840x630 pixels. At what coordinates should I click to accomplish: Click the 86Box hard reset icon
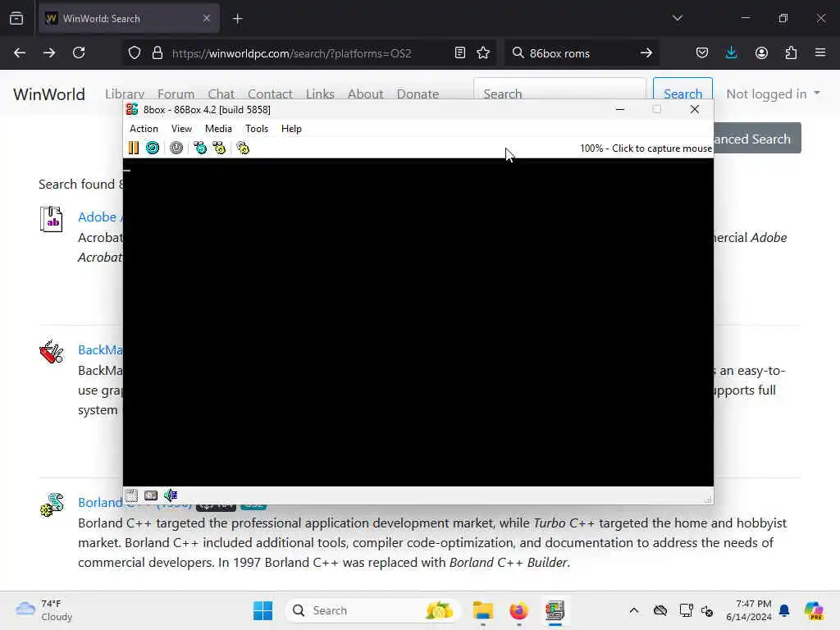tap(153, 148)
